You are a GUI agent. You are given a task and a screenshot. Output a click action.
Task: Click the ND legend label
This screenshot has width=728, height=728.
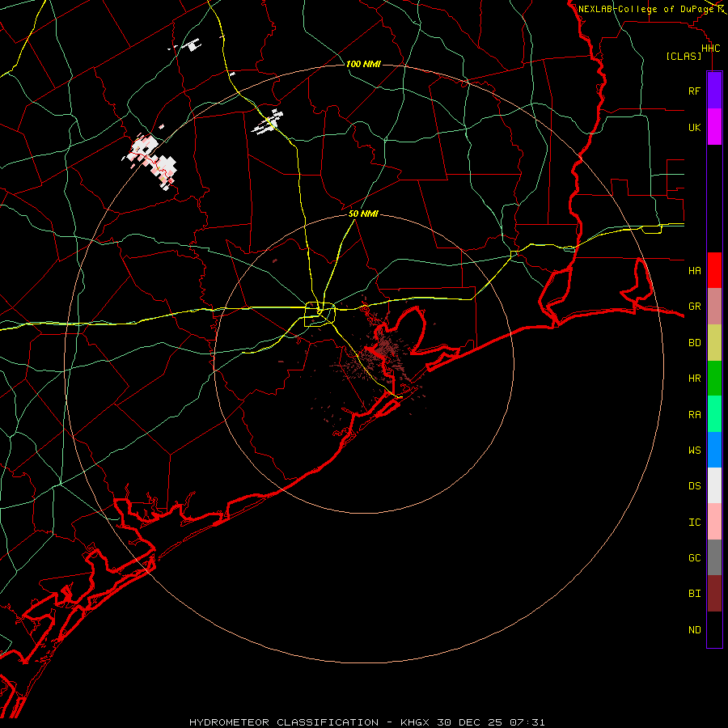[x=694, y=630]
